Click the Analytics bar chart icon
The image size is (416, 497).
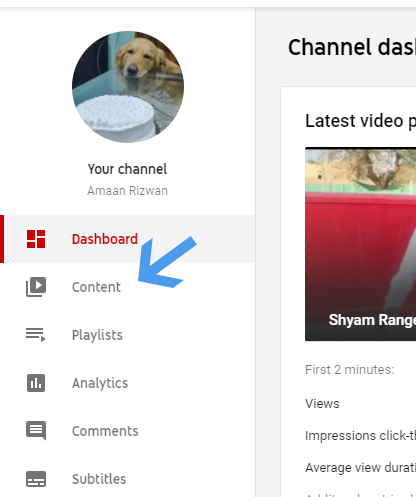click(36, 383)
